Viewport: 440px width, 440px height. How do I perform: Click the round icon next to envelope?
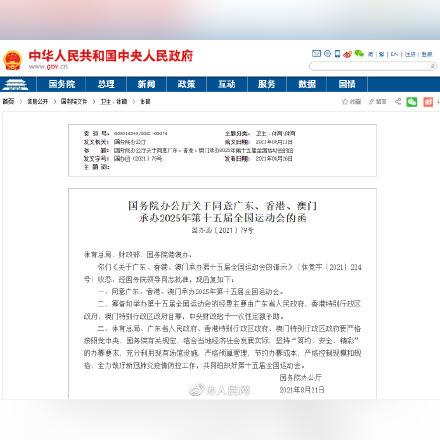click(x=327, y=53)
